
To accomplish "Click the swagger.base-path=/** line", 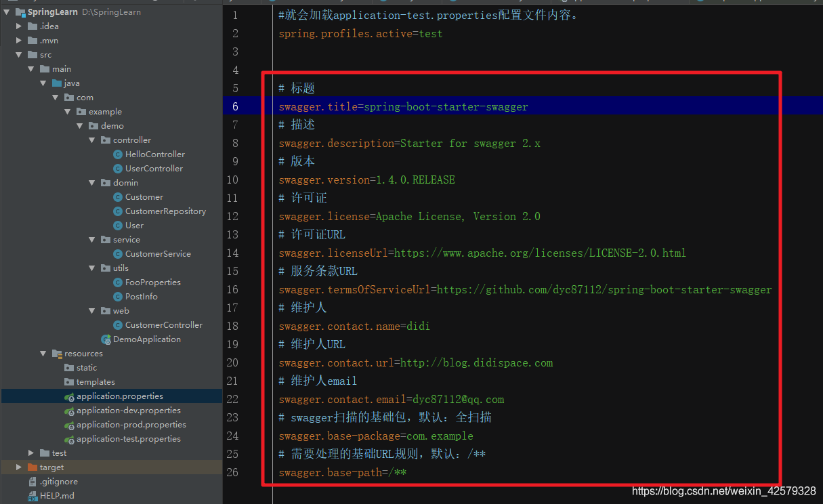I will [342, 472].
